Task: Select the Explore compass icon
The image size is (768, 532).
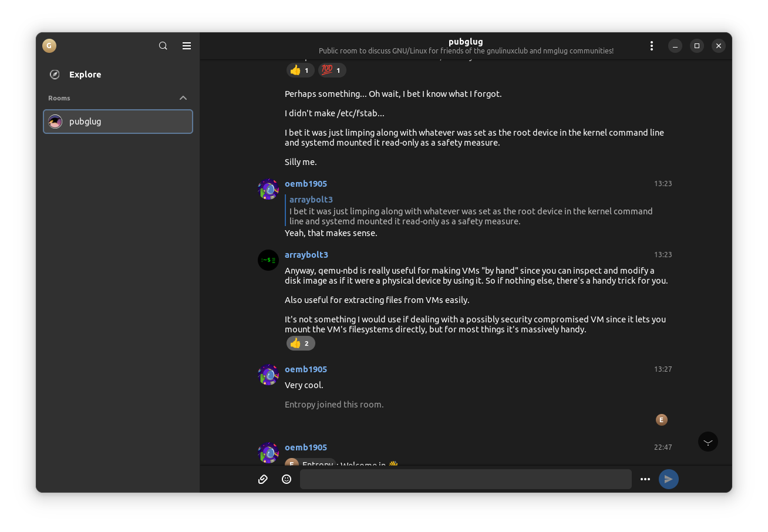Action: 54,74
